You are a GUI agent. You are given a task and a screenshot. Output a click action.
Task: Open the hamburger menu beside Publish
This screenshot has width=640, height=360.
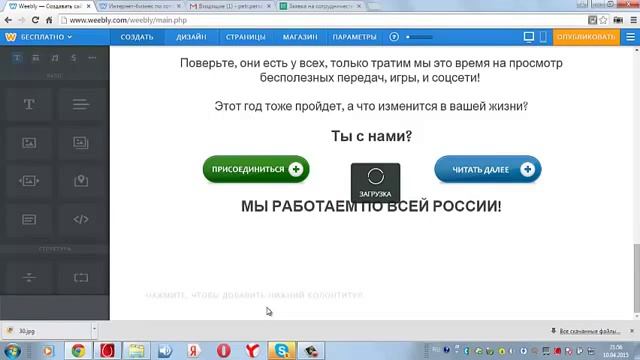pyautogui.click(x=630, y=37)
